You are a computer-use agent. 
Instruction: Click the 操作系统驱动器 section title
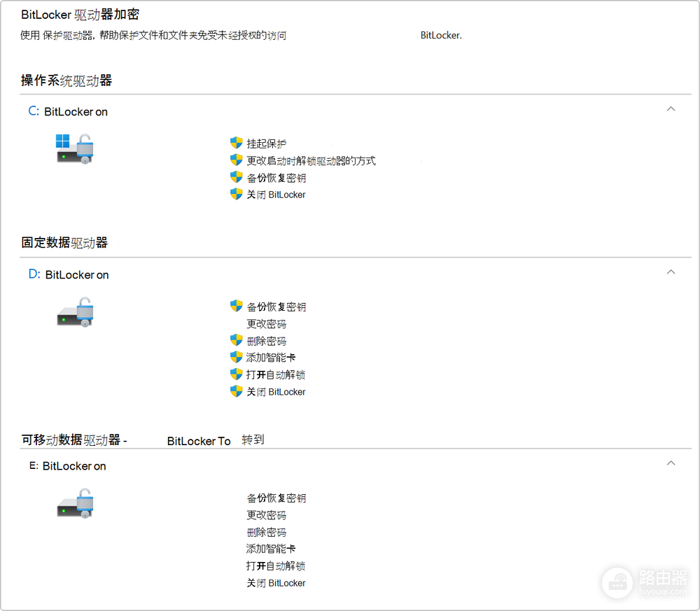tap(66, 80)
